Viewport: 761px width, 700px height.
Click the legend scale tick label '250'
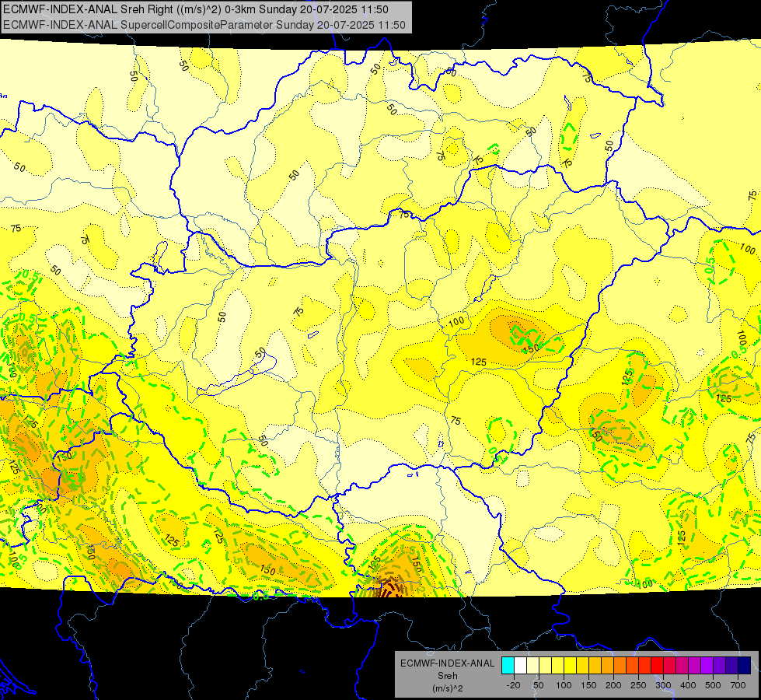pyautogui.click(x=638, y=685)
